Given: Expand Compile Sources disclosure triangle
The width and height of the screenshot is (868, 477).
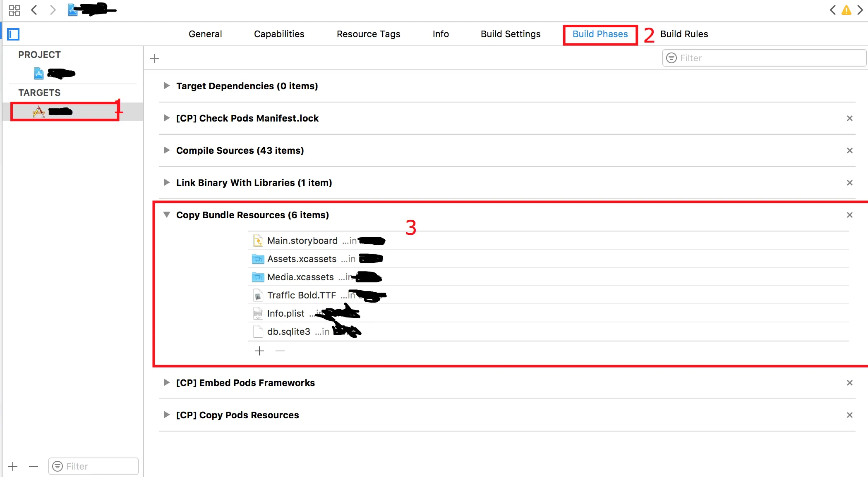Looking at the screenshot, I should [166, 150].
